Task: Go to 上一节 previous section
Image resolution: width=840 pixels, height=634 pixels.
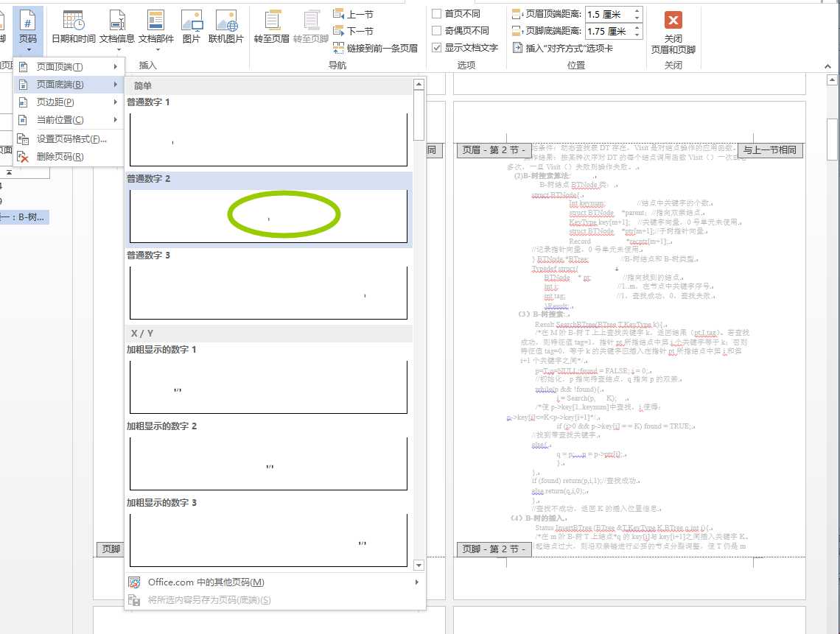Action: point(353,15)
